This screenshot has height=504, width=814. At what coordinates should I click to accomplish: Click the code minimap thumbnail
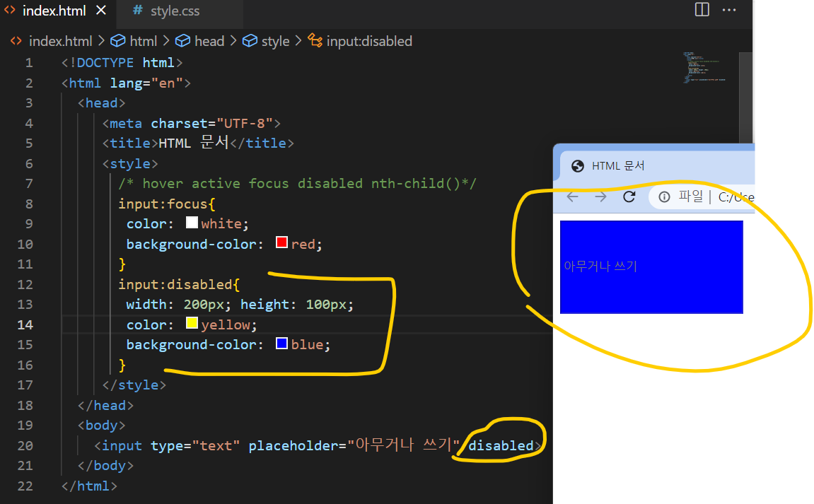click(704, 67)
